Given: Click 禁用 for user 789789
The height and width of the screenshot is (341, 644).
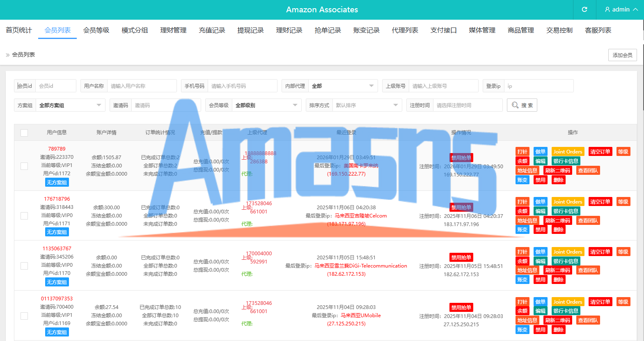Looking at the screenshot, I should 540,180.
